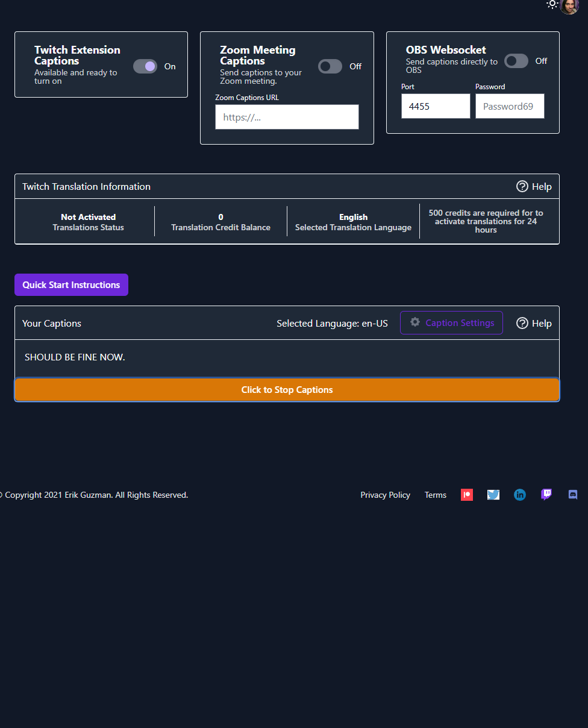Click the 'OBS Websocket' title

coord(446,50)
